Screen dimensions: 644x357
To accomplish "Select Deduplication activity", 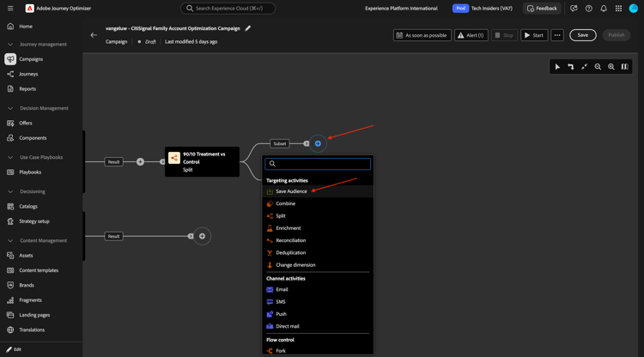I will (x=318, y=253).
